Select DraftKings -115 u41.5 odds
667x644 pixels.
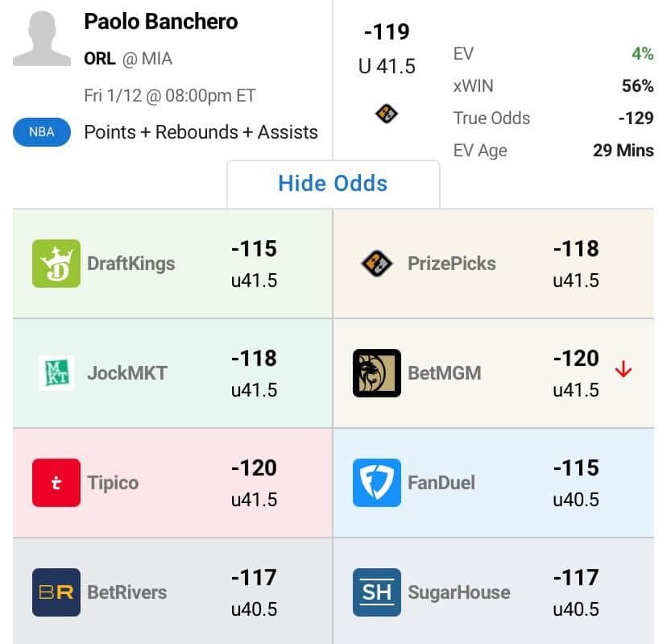pyautogui.click(x=254, y=264)
